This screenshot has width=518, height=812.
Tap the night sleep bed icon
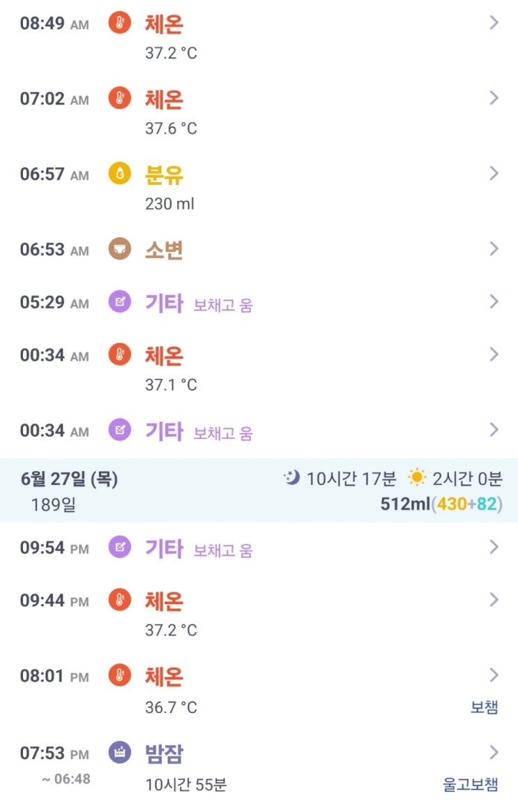120,753
